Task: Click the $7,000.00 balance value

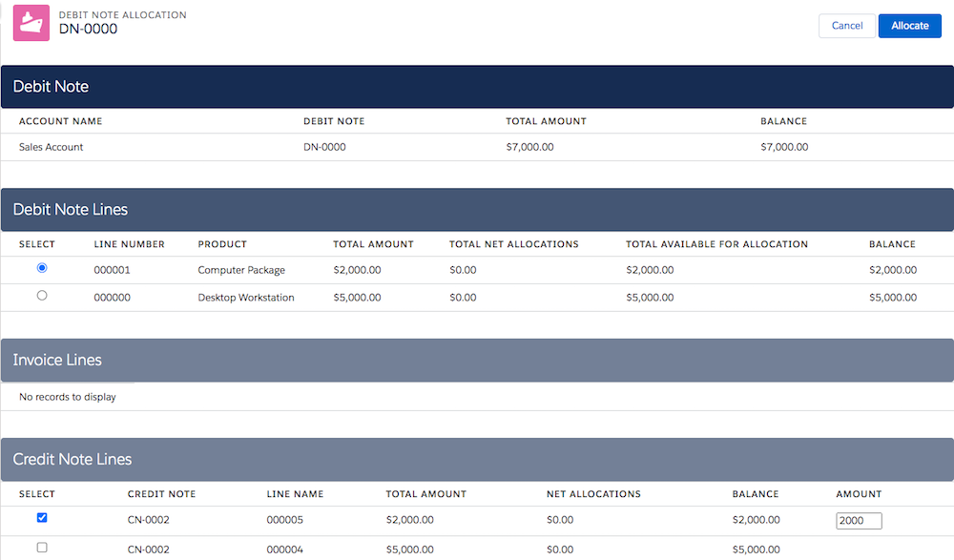Action: point(784,147)
